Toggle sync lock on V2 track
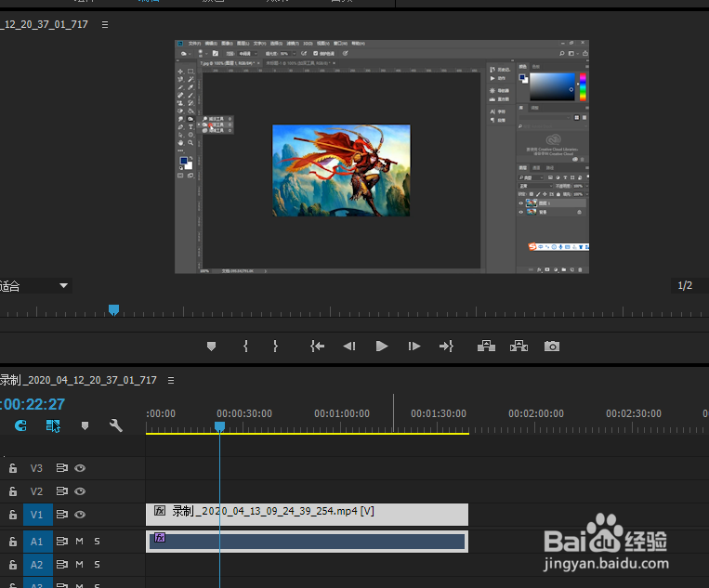The height and width of the screenshot is (588, 709). [62, 491]
